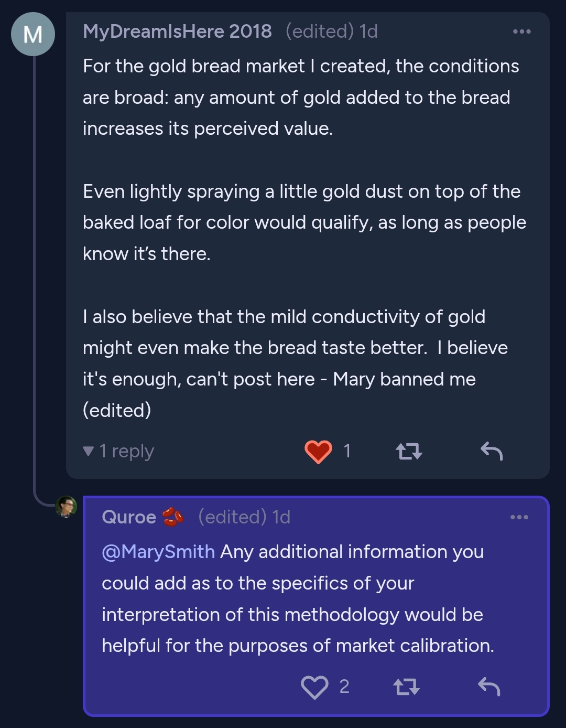View likers of Quroe's reply via count '2'
Viewport: 566px width, 728px height.
click(344, 687)
